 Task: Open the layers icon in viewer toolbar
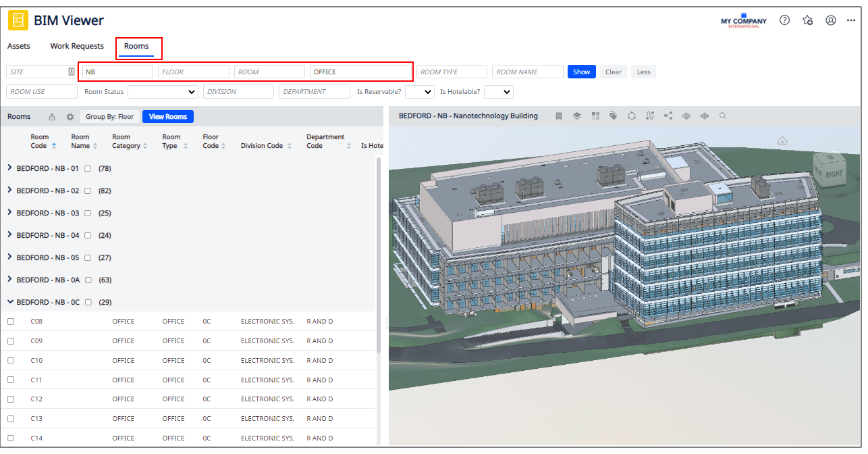coord(577,116)
